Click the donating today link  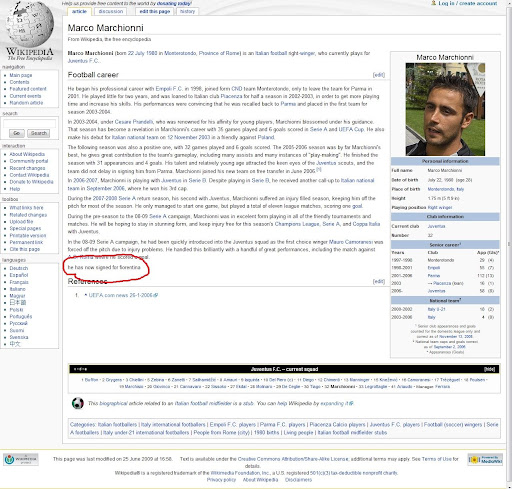tap(174, 3)
